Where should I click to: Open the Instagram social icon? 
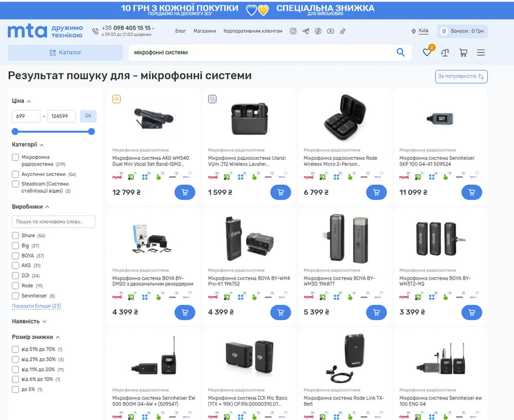[x=293, y=31]
